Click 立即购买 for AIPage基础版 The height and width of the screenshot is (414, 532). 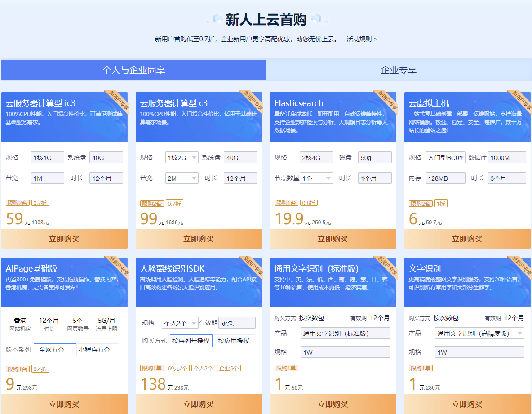(64, 404)
